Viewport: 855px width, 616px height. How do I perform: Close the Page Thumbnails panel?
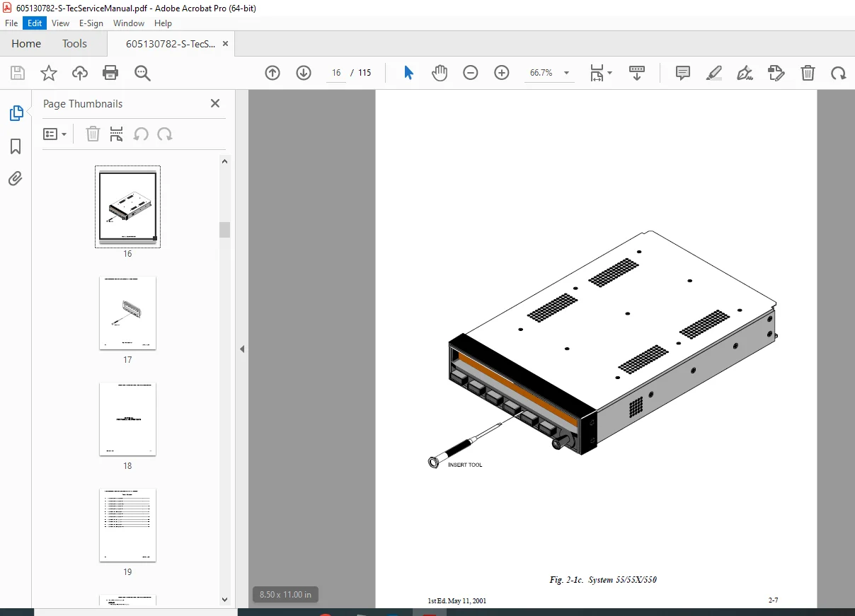click(215, 103)
